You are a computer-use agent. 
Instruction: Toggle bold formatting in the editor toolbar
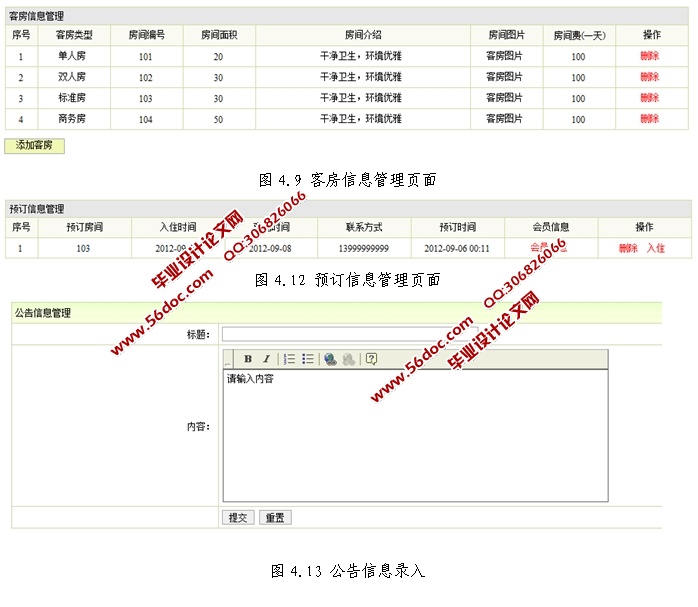248,359
